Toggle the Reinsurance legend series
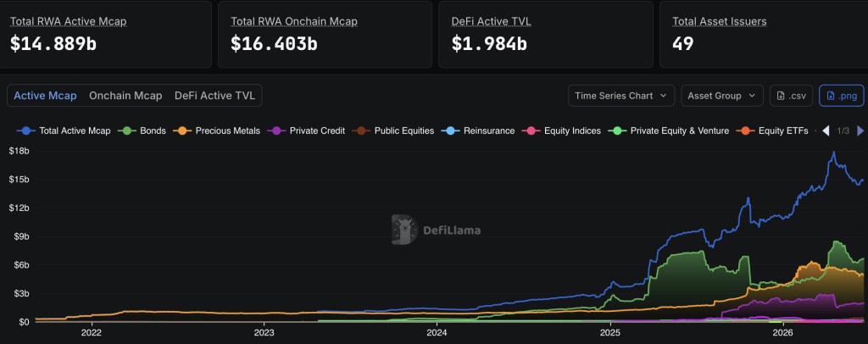The width and height of the screenshot is (868, 344). click(478, 131)
